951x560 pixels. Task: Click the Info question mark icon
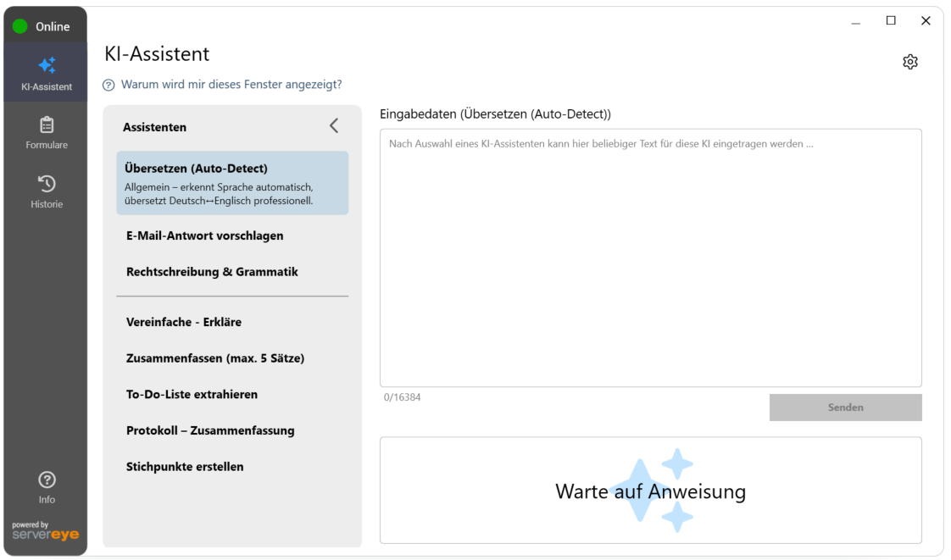tap(47, 480)
